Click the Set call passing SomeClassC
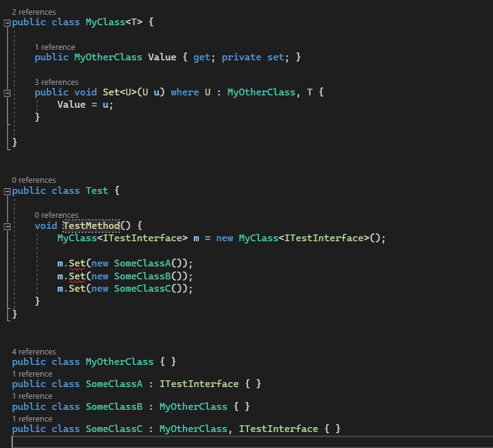 77,289
